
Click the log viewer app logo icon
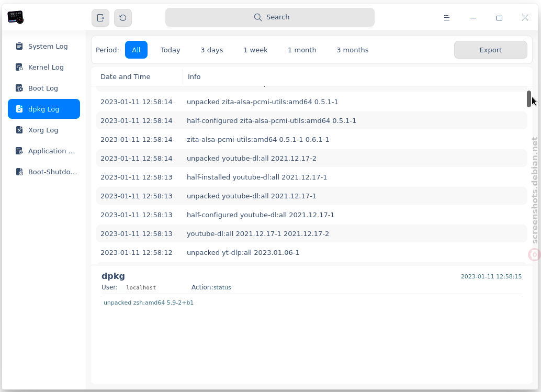point(15,17)
